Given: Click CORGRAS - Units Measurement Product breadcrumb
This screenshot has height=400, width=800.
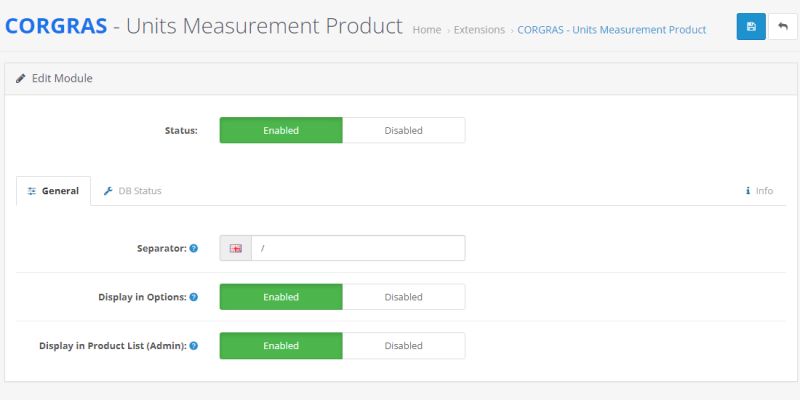Looking at the screenshot, I should pos(612,30).
